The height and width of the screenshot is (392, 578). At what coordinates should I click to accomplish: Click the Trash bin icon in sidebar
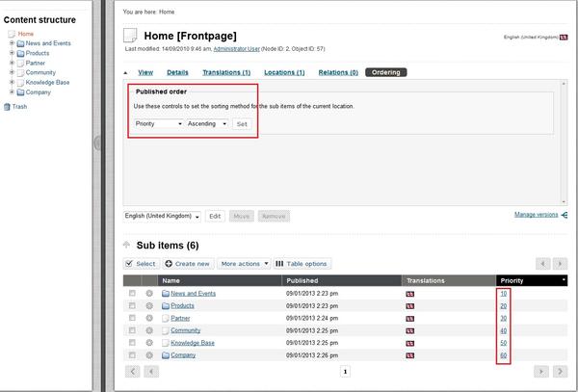tap(7, 107)
